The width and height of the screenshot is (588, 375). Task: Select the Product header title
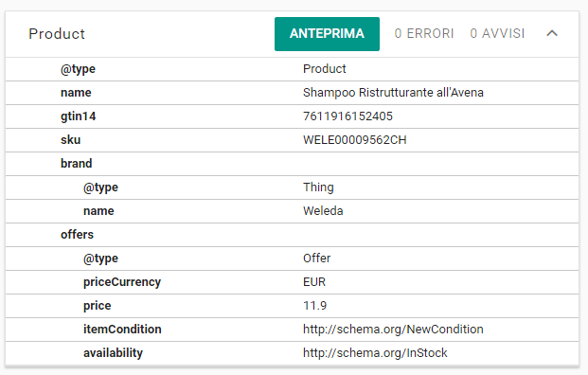coord(57,34)
